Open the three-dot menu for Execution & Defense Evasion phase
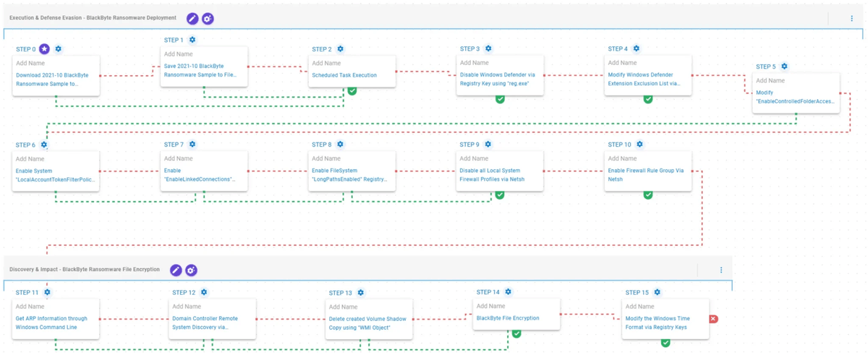The image size is (868, 355). click(851, 18)
